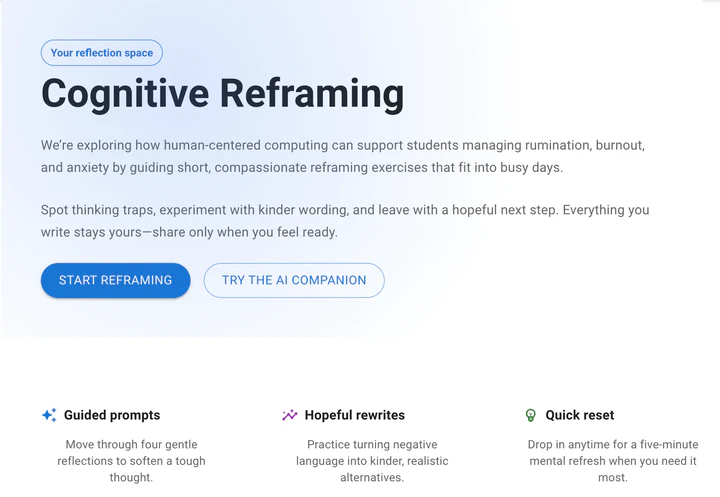Click the Cognitive Reframing page heading
720x497 pixels.
click(222, 94)
